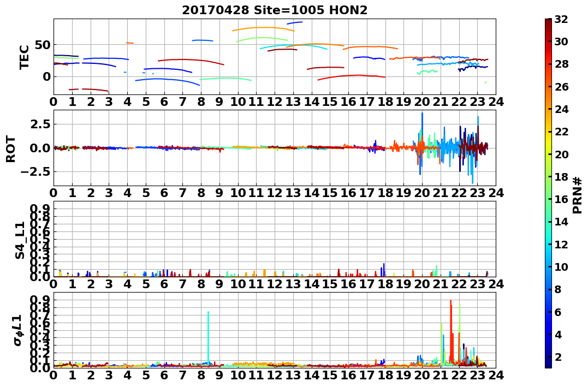Click the σφL1 y-axis label
Screen dimensions: 588x387
pyautogui.click(x=18, y=330)
